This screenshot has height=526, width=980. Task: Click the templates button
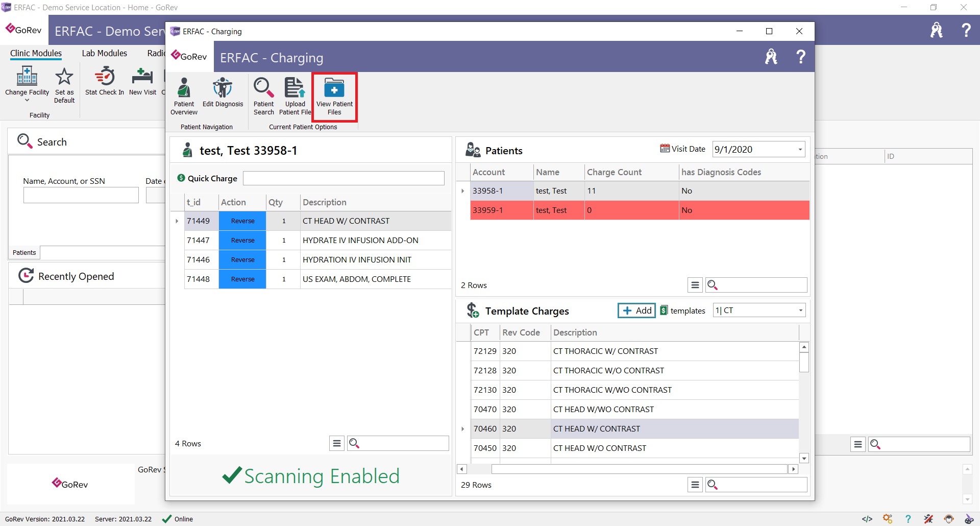[682, 310]
